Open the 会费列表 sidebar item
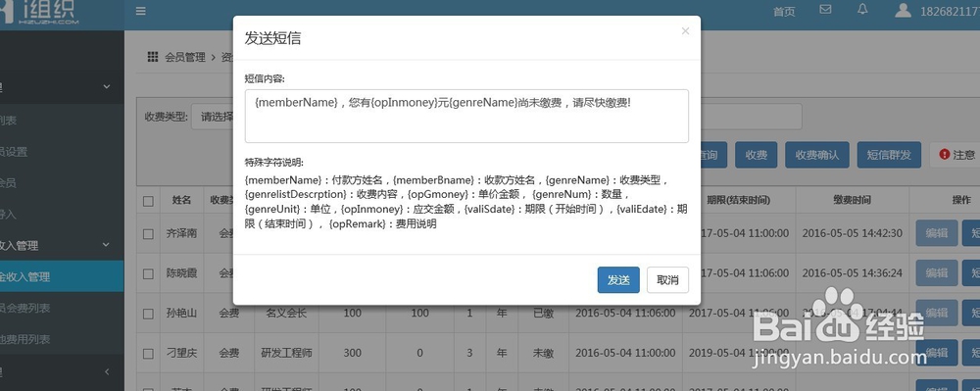This screenshot has height=391, width=980. tap(62, 308)
